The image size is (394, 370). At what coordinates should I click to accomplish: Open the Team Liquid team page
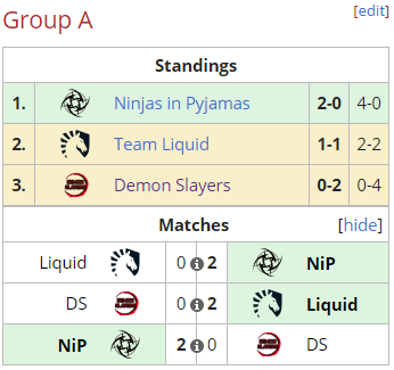pyautogui.click(x=162, y=144)
